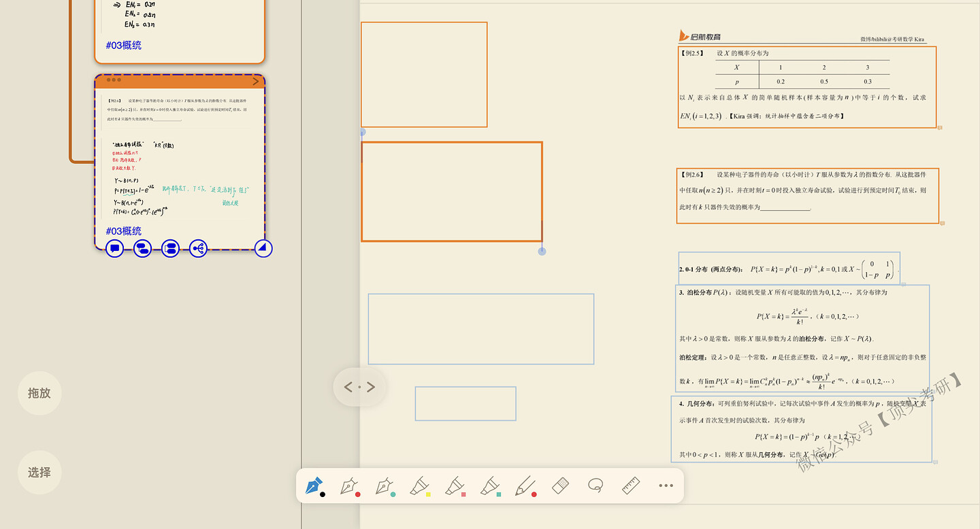Click the panel splitter arrows control
This screenshot has height=529, width=980.
[x=359, y=387]
